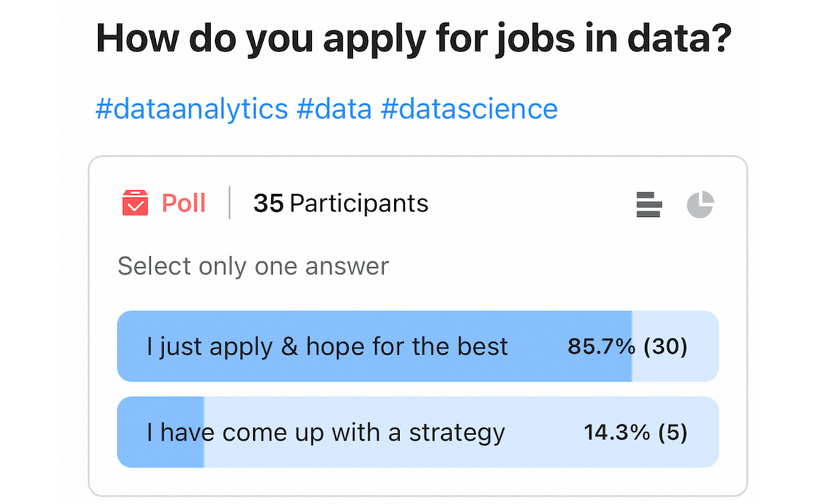Follow the #datascience hashtag link
The width and height of the screenshot is (835, 504).
coord(469,109)
